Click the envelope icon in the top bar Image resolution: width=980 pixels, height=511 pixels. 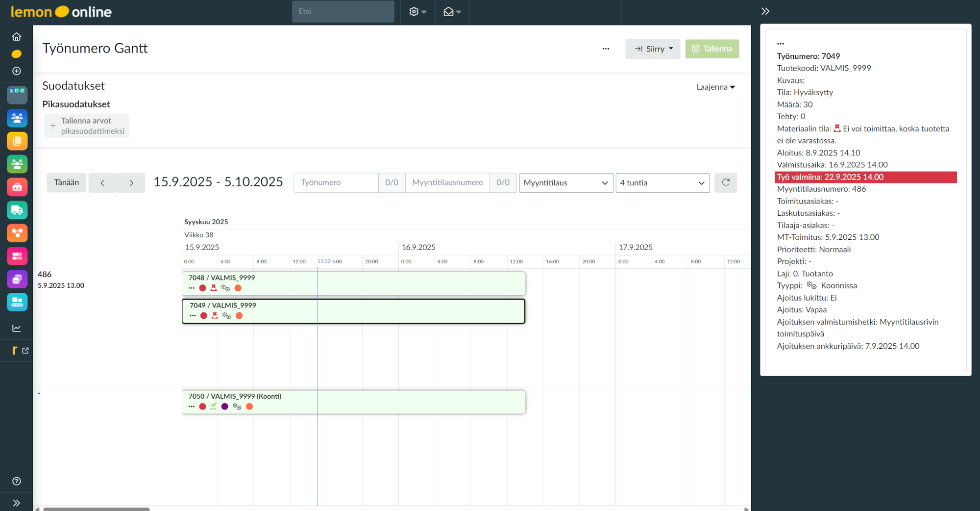tap(448, 11)
